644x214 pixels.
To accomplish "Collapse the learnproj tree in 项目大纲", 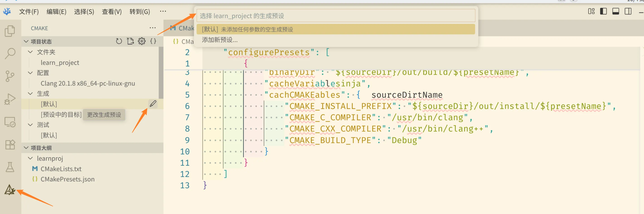I will point(30,158).
